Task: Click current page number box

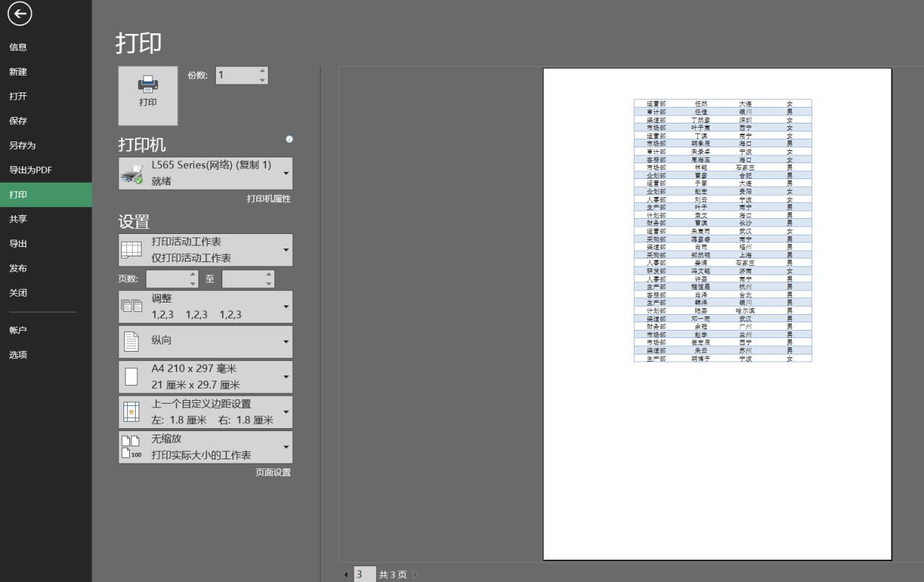Action: [365, 575]
